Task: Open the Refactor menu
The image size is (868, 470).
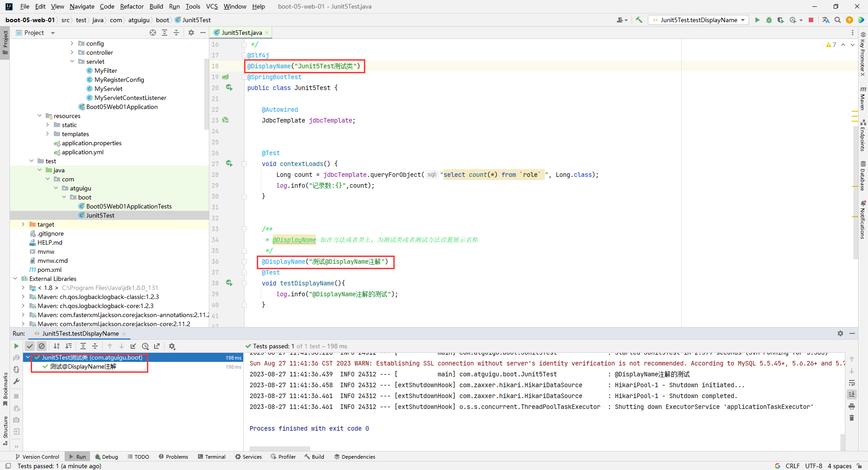Action: pos(132,6)
